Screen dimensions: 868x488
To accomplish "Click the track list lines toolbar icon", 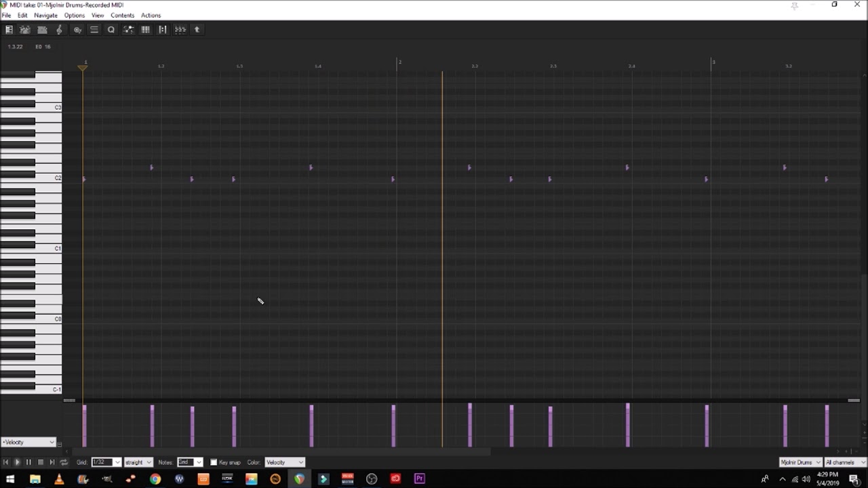I will click(x=94, y=30).
